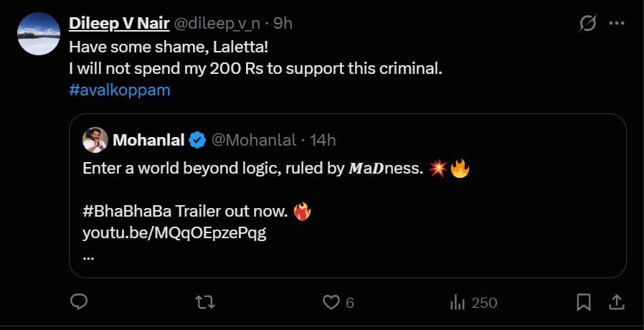View analytics showing 250 views
The image size is (644, 330).
pos(473,303)
